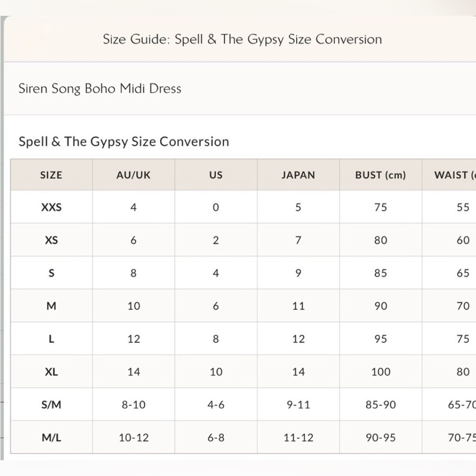Viewport: 476px width, 476px height.
Task: Click Japan value 14 in XL row
Action: [298, 372]
